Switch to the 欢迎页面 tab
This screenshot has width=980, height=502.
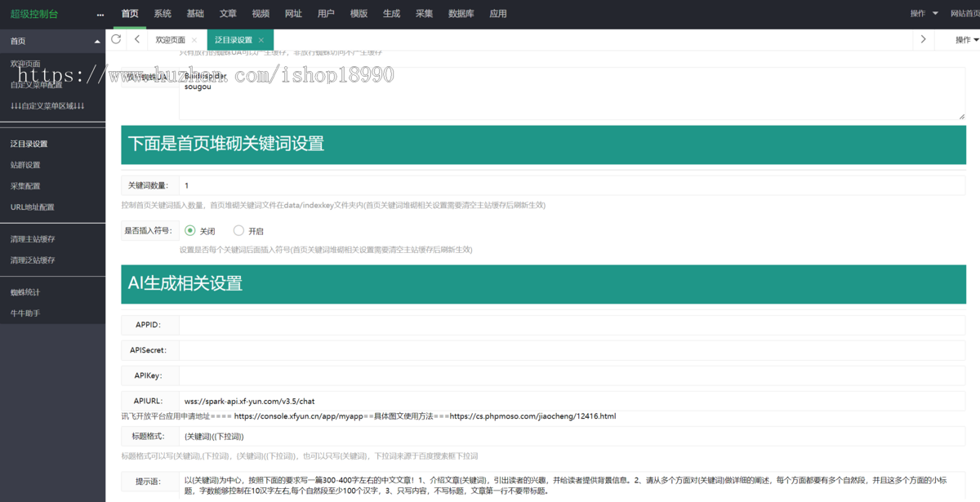pyautogui.click(x=171, y=40)
